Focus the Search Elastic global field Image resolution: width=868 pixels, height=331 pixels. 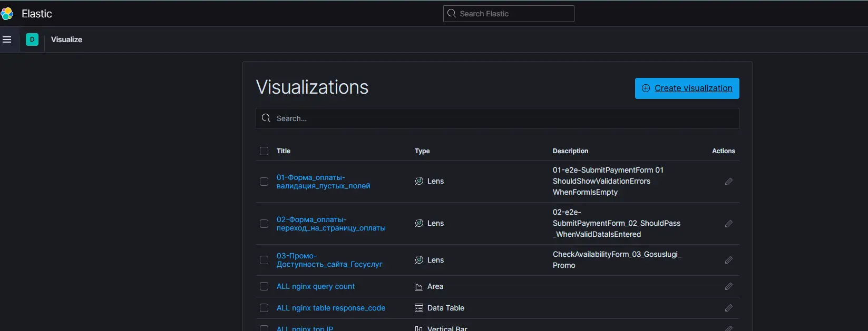[x=509, y=14]
